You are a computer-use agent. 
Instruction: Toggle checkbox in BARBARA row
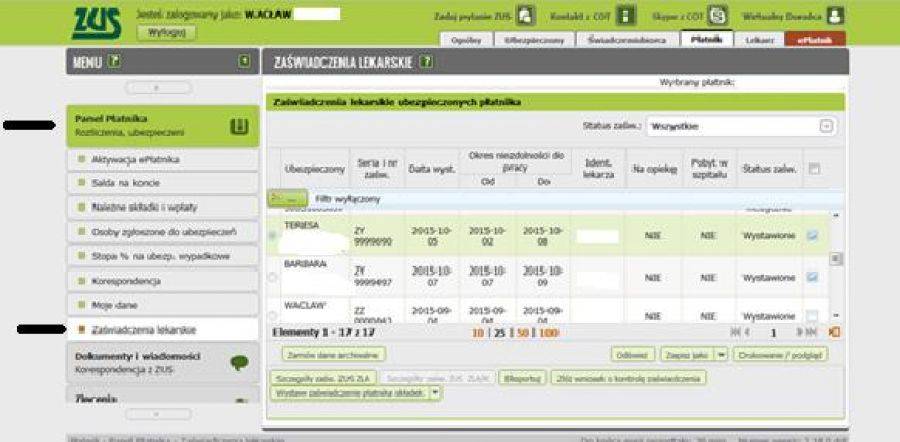click(x=813, y=277)
